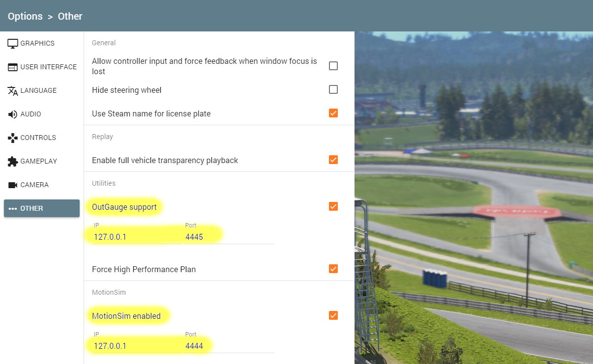Click the Controls gamepad icon
This screenshot has height=364, width=593.
[x=13, y=138]
